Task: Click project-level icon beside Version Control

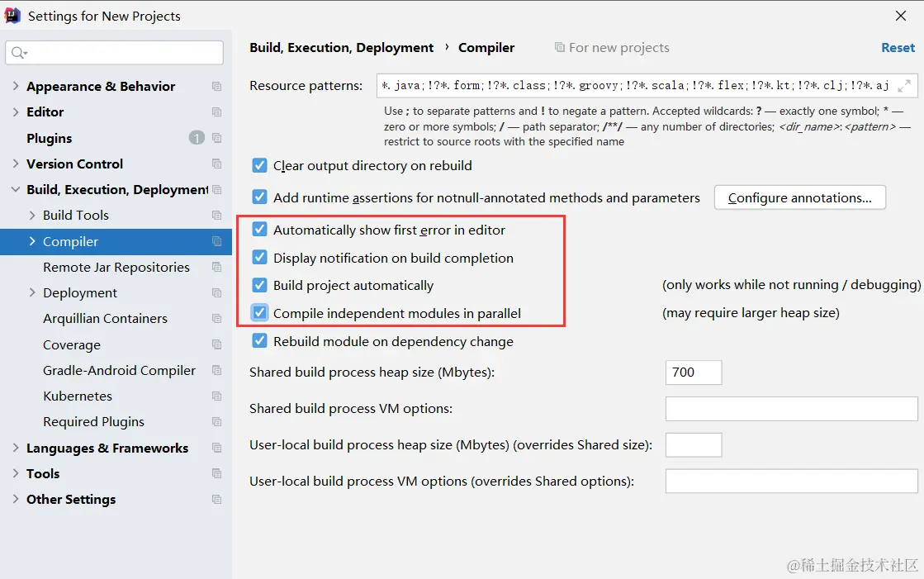Action: (216, 164)
